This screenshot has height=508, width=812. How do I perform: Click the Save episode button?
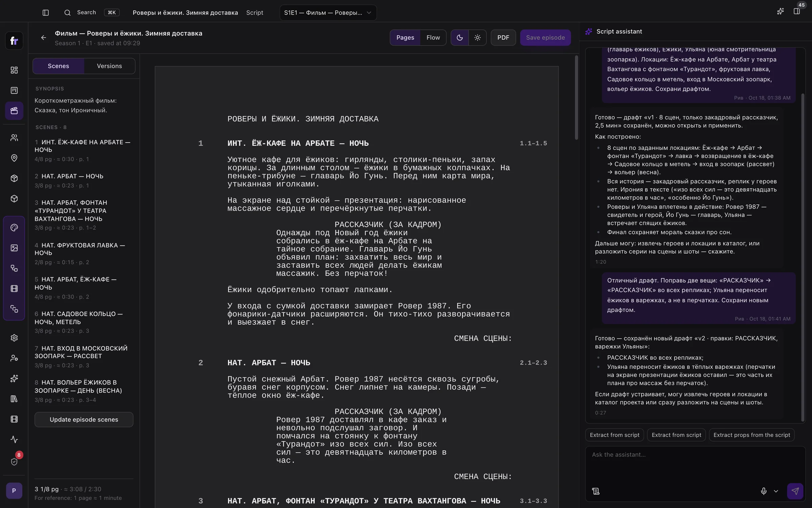tap(545, 38)
